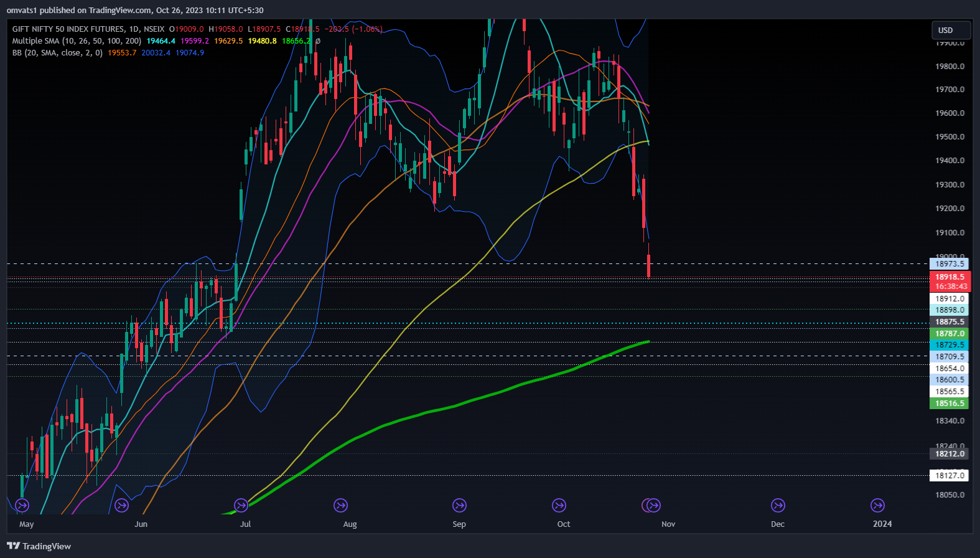
Task: Select the 18709.5 price label
Action: pos(949,357)
